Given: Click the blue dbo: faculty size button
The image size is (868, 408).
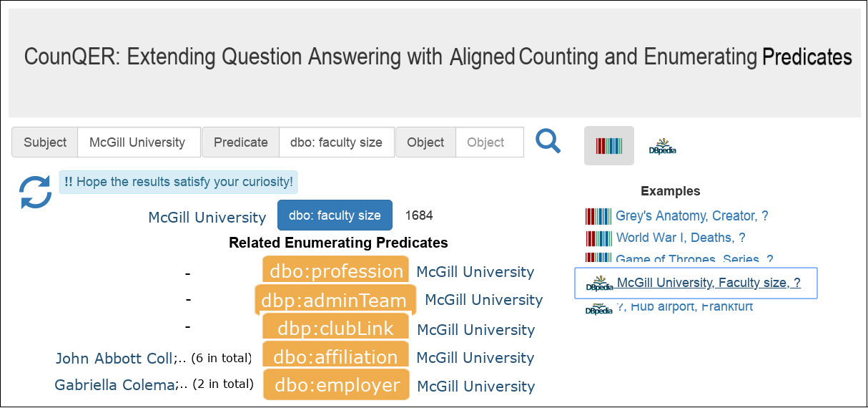Looking at the screenshot, I should 335,215.
